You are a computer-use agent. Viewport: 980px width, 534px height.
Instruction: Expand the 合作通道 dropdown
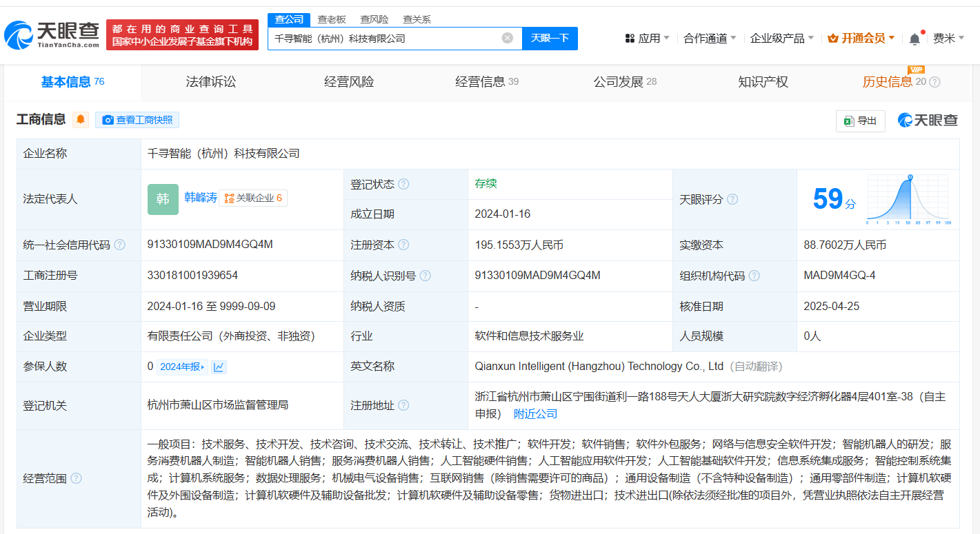click(x=710, y=39)
